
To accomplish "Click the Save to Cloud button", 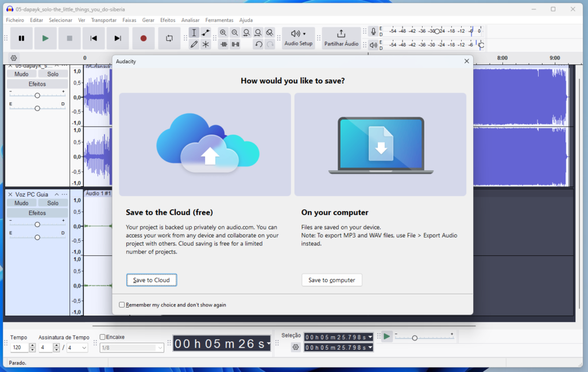I will 151,280.
